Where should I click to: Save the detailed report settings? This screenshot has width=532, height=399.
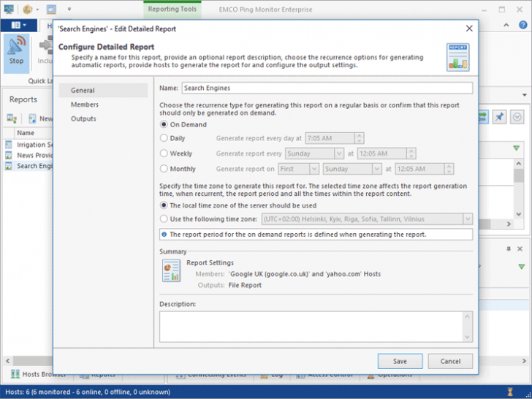point(400,361)
